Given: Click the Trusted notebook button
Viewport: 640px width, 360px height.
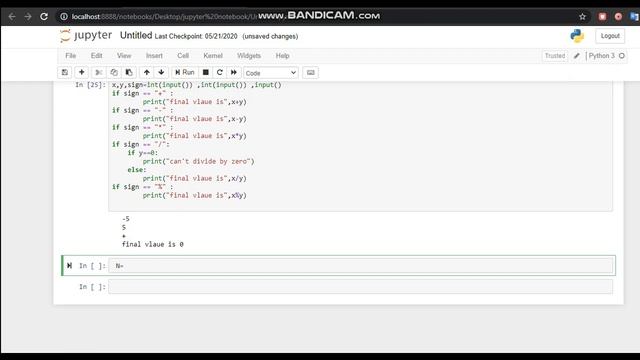Looking at the screenshot, I should click(555, 56).
